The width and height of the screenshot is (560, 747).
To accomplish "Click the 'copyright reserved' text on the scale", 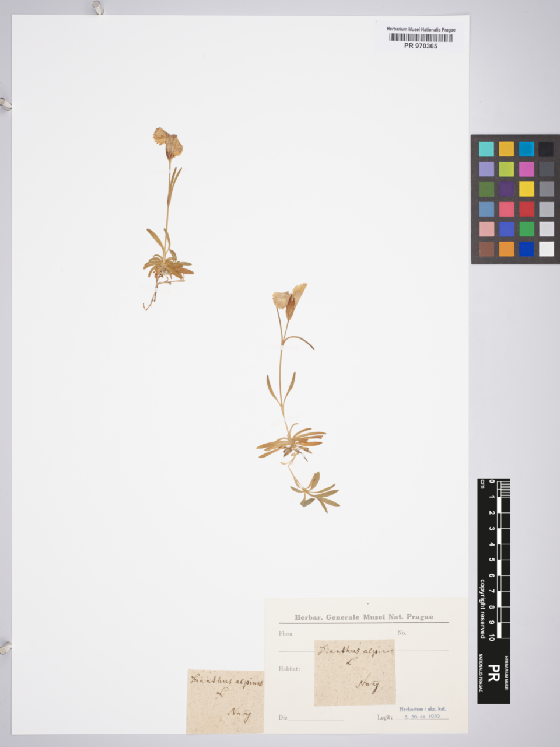I will [482, 609].
